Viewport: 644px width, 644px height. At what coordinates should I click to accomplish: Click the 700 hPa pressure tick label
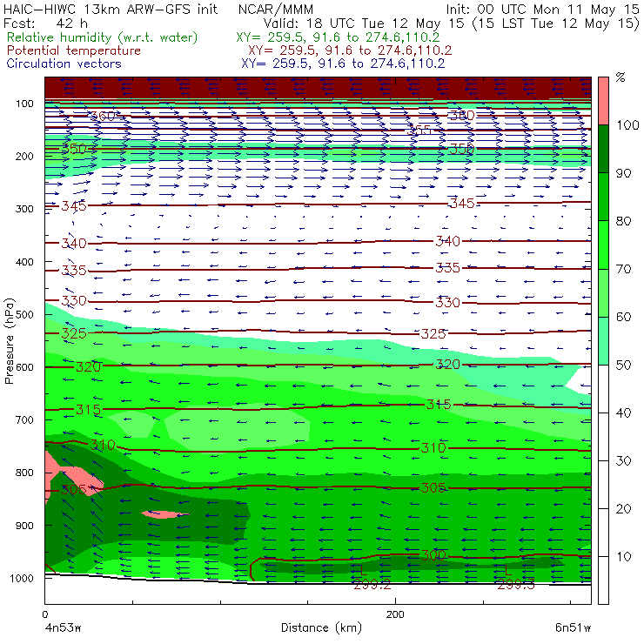click(24, 419)
